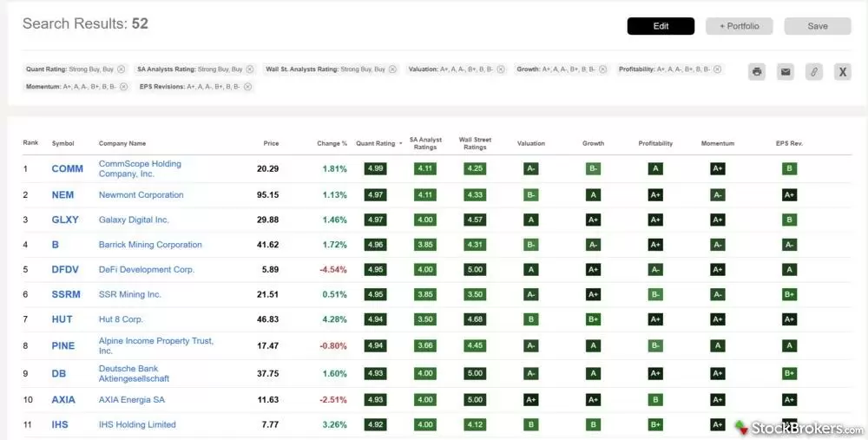Sort by Quant Rating column header
Viewport: 868px width, 440px height.
tap(378, 143)
